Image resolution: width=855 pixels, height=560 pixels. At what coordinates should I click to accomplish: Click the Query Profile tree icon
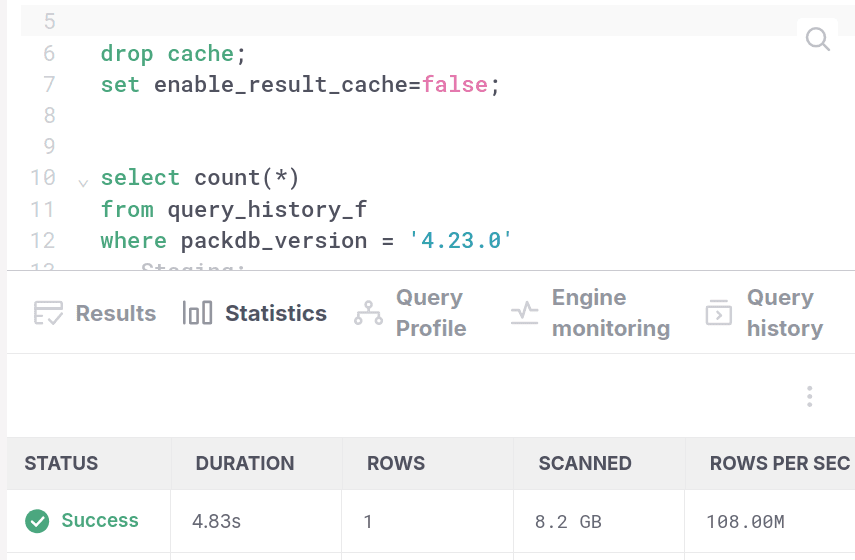[x=368, y=313]
